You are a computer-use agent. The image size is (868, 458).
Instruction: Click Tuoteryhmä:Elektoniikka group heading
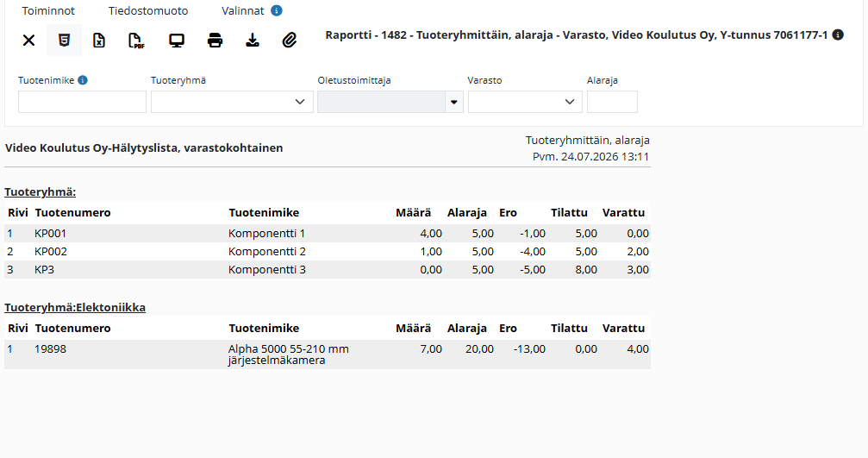[x=75, y=307]
